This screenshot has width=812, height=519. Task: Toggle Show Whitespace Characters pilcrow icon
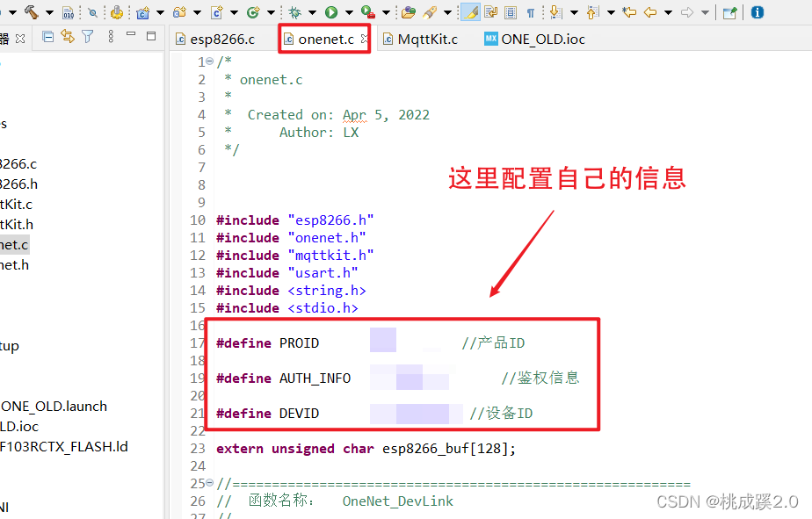pyautogui.click(x=531, y=12)
